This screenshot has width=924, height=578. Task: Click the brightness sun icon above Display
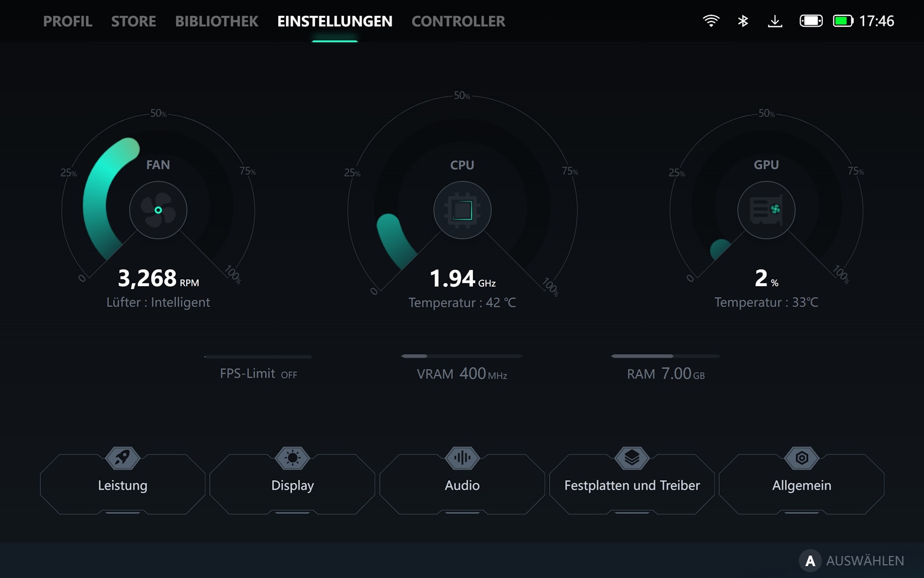point(292,458)
